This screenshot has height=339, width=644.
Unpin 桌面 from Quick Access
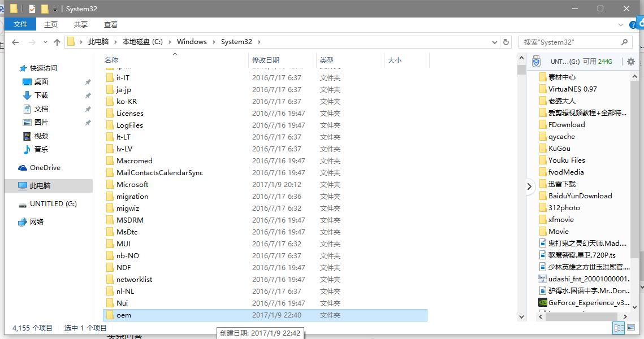pyautogui.click(x=88, y=81)
